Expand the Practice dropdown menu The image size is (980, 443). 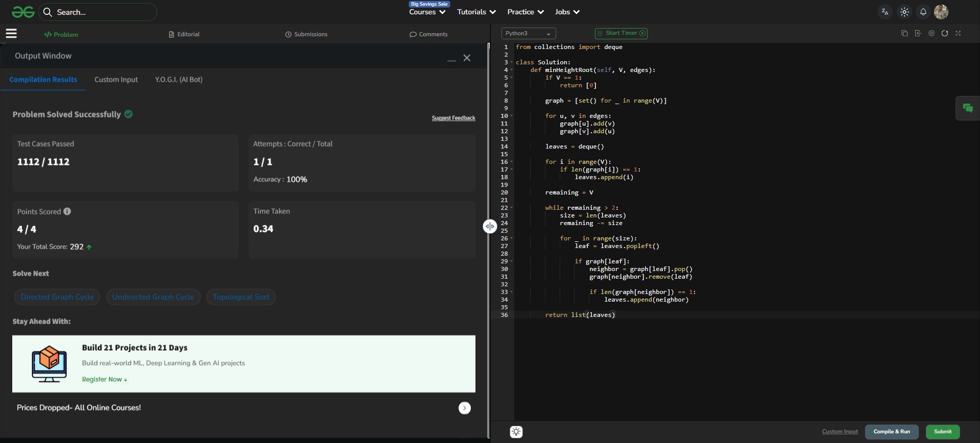coord(525,12)
